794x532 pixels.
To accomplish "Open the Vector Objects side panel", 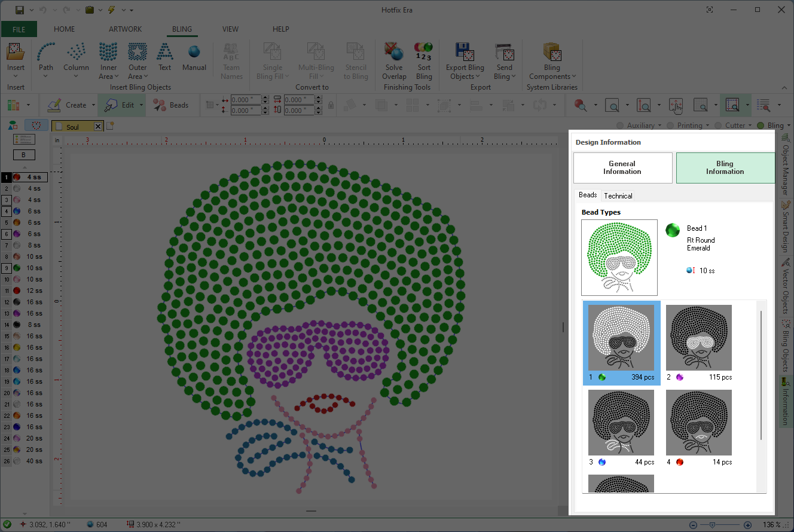I will point(786,286).
